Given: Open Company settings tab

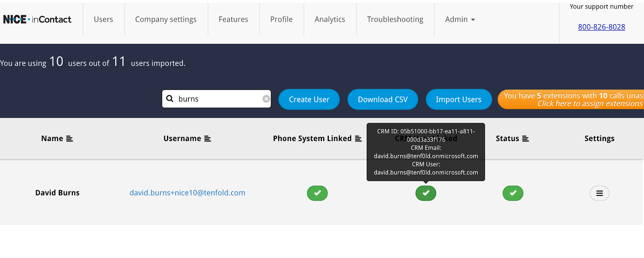Looking at the screenshot, I should (166, 19).
